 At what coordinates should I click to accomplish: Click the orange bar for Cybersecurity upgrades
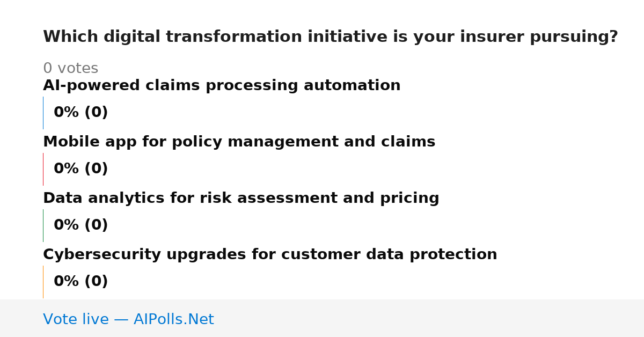coord(43,282)
